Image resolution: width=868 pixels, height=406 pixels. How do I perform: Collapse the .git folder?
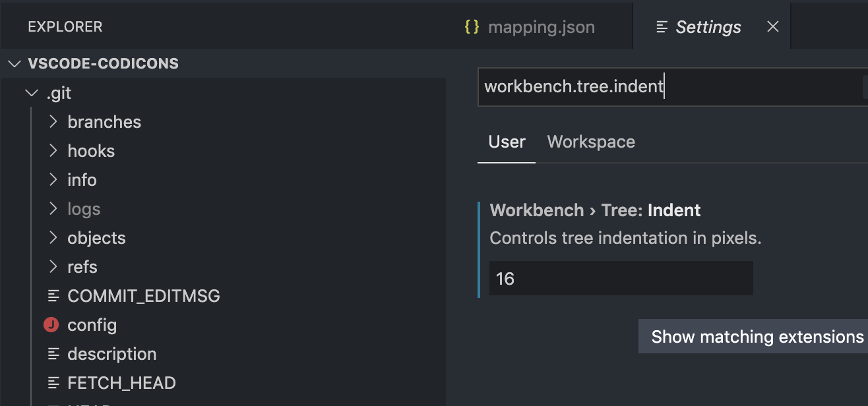(x=31, y=92)
